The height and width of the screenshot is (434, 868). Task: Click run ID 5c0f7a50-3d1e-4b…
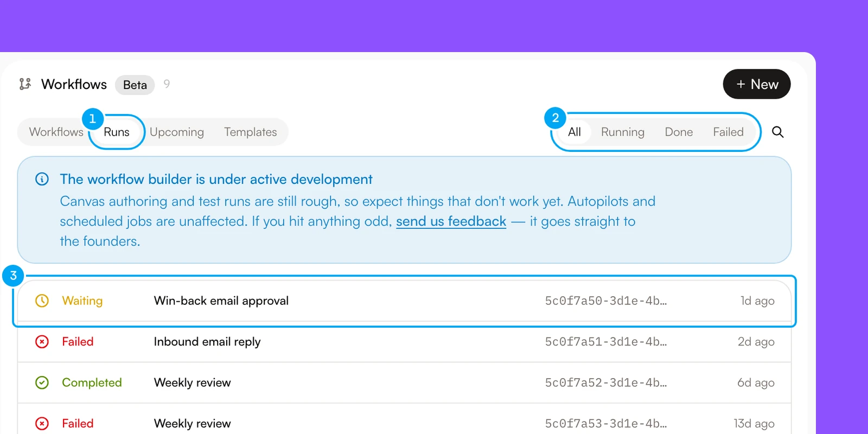(x=606, y=301)
